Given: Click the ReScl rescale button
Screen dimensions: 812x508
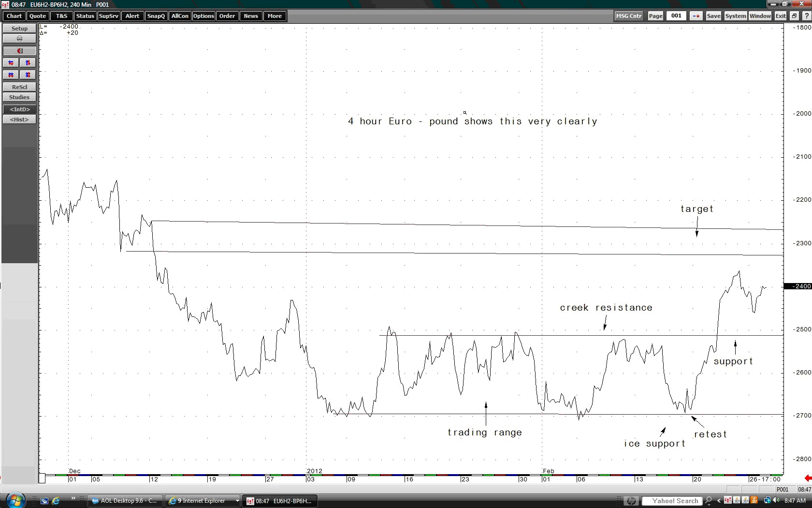Looking at the screenshot, I should 19,87.
